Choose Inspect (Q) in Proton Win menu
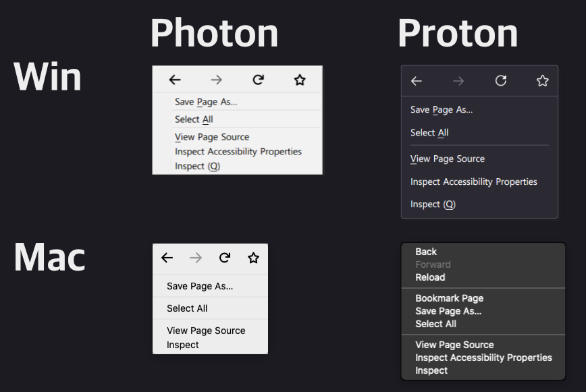This screenshot has width=586, height=392. click(433, 204)
